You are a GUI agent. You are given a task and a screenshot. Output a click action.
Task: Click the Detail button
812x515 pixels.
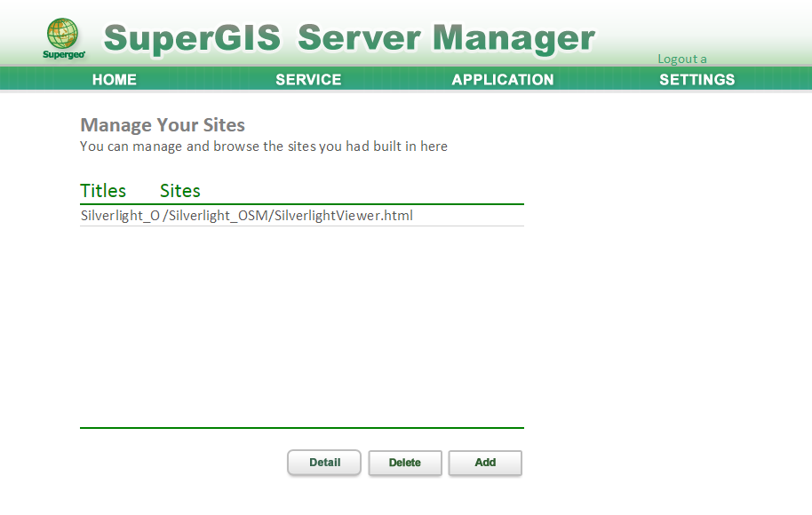(324, 463)
